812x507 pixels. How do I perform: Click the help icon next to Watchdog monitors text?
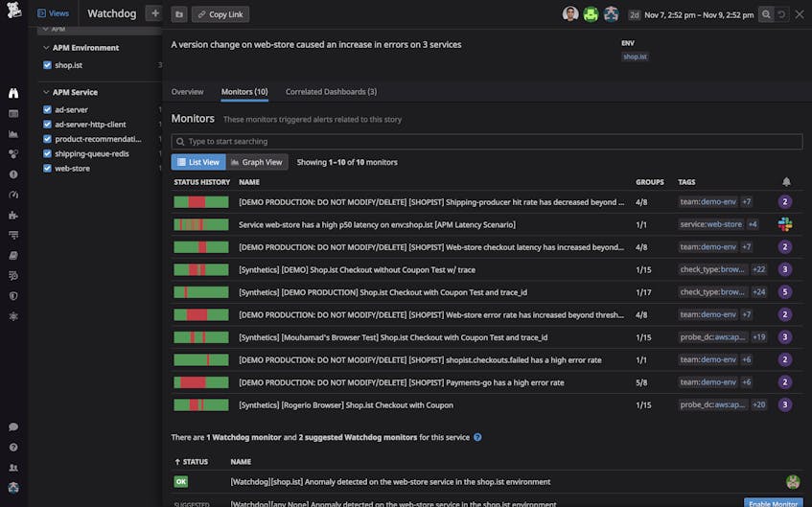477,438
